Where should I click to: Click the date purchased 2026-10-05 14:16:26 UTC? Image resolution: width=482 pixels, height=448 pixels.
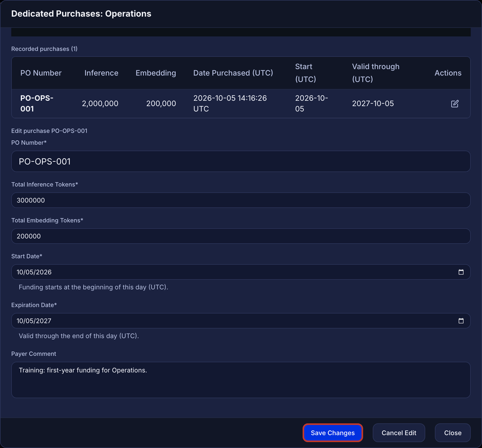(230, 103)
